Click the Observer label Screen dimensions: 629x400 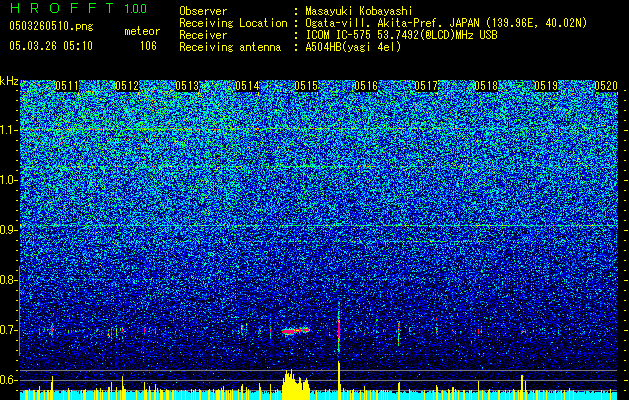(203, 11)
